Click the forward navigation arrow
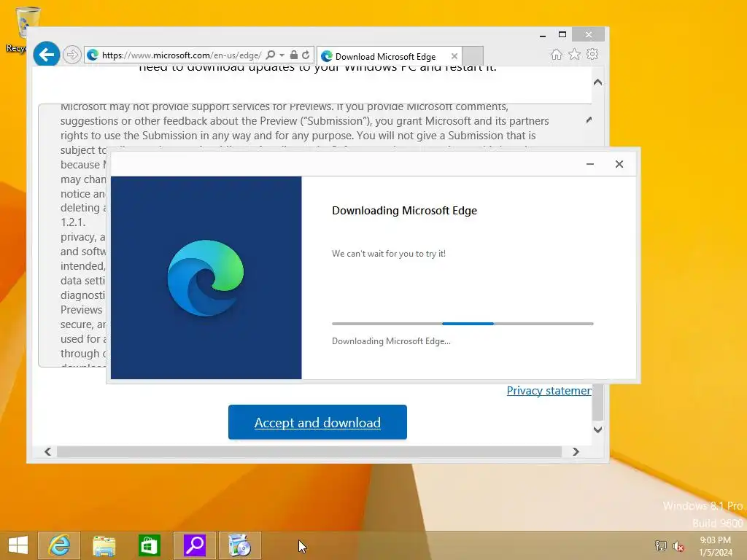Screen dimensions: 747x560 tap(72, 55)
